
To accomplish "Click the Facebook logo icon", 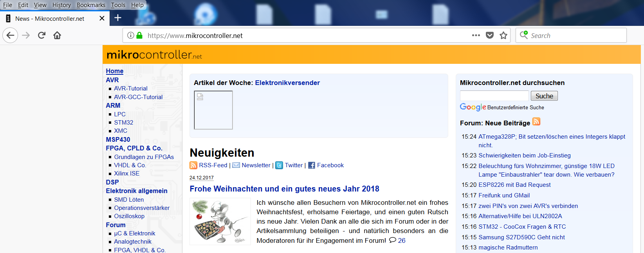I will [312, 165].
